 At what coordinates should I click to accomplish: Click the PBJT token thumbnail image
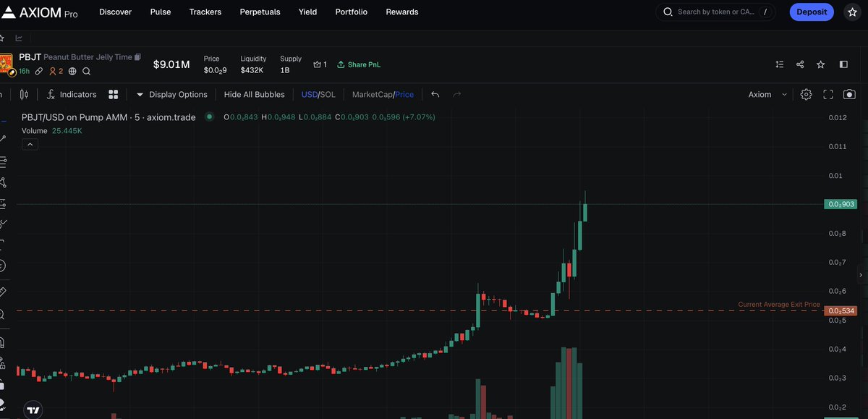(x=6, y=64)
